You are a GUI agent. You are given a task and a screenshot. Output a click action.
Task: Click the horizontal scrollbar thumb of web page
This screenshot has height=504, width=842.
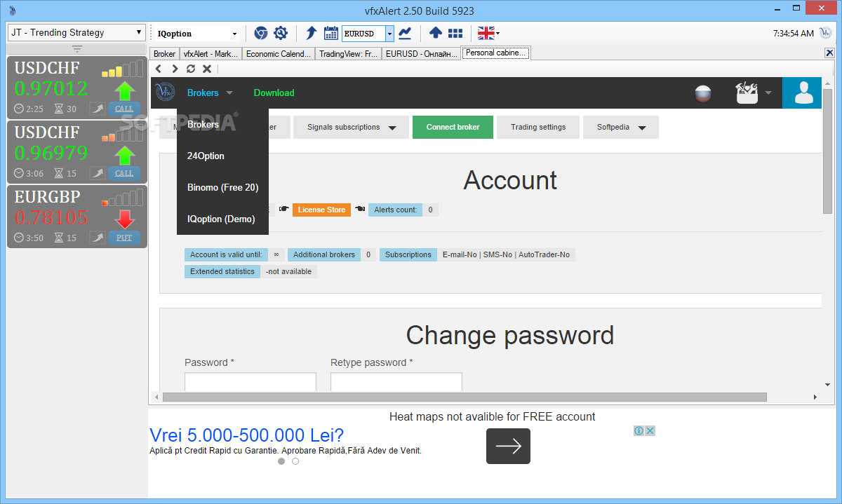465,397
